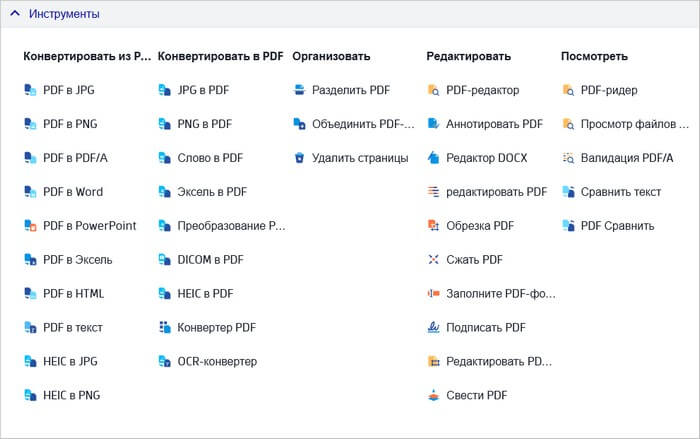The image size is (700, 439).
Task: Click the Конвертировать в PDF heading
Action: click(x=221, y=56)
